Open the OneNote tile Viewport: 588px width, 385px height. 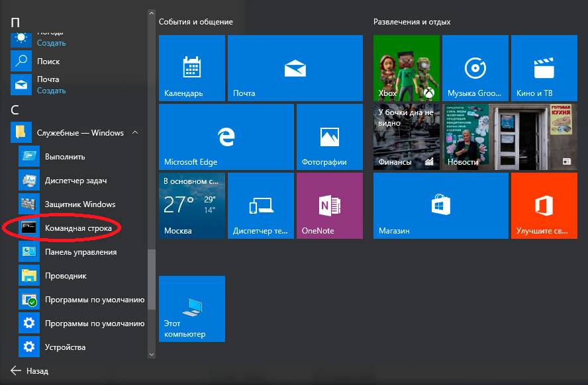click(329, 206)
